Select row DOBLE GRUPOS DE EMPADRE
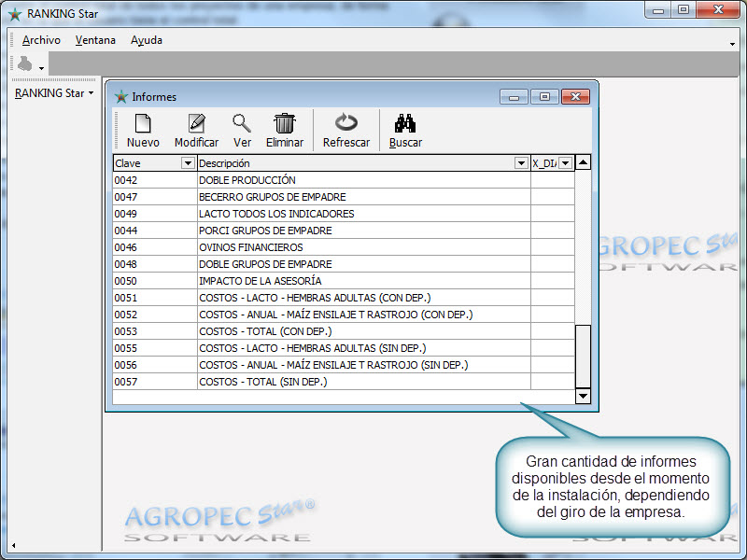The image size is (747, 560). coord(343,264)
